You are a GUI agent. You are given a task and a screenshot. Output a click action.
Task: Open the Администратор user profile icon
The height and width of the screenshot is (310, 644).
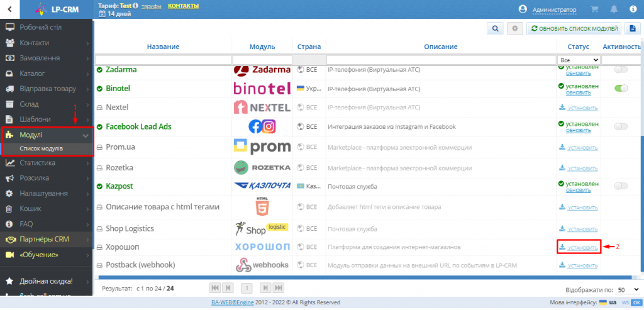[523, 9]
